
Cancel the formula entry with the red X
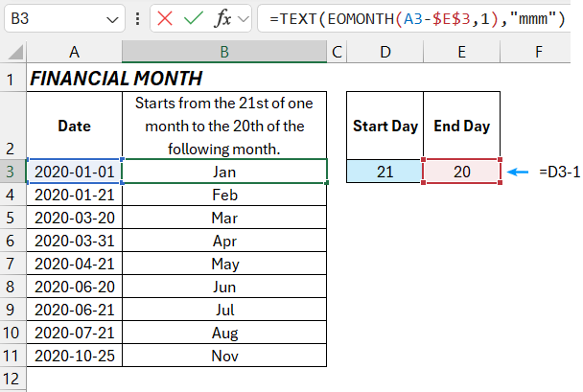[164, 18]
